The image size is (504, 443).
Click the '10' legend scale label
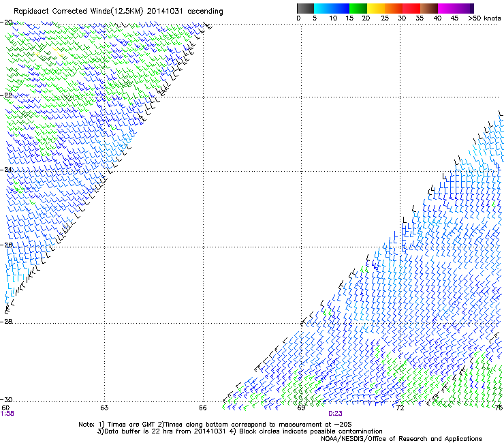[333, 18]
